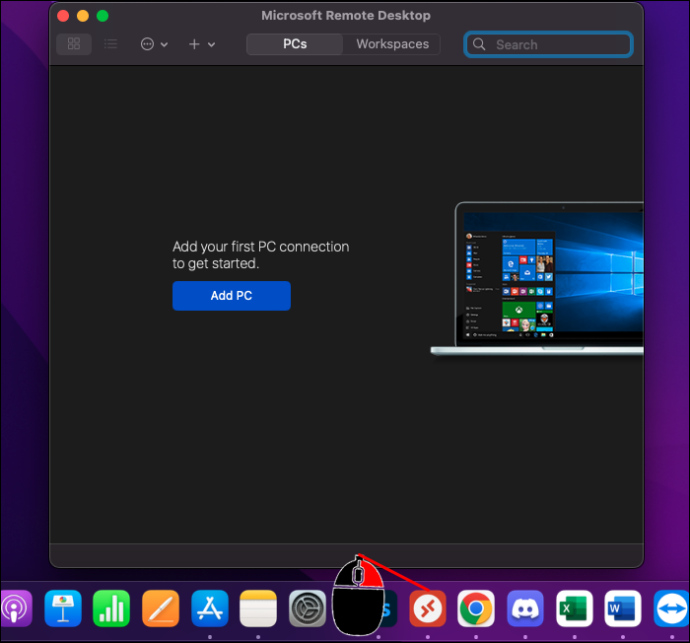
Task: Expand the chevron beside the ellipsis options icon
Action: click(x=164, y=45)
